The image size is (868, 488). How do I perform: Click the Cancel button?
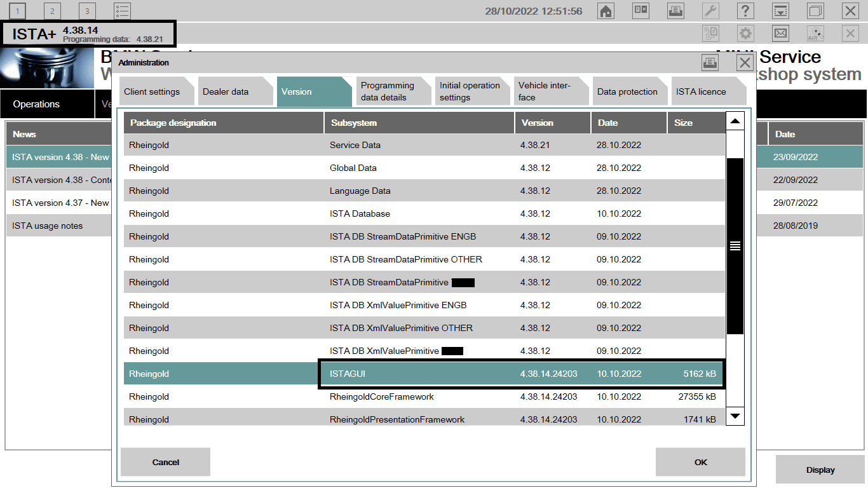[x=165, y=462]
